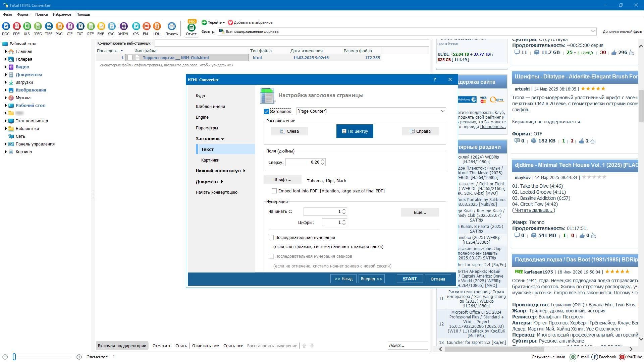
Task: Click the Отмена cancel button
Action: pyautogui.click(x=438, y=279)
